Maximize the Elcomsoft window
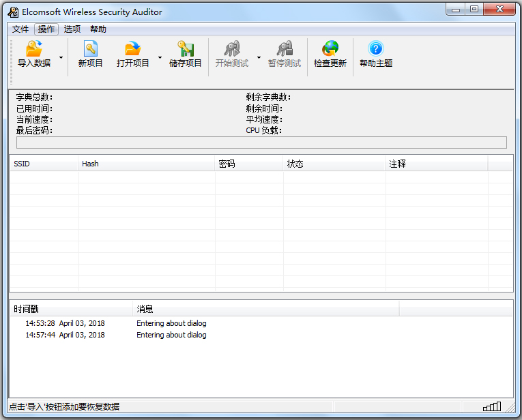Viewport: 522px width, 420px height. click(474, 10)
